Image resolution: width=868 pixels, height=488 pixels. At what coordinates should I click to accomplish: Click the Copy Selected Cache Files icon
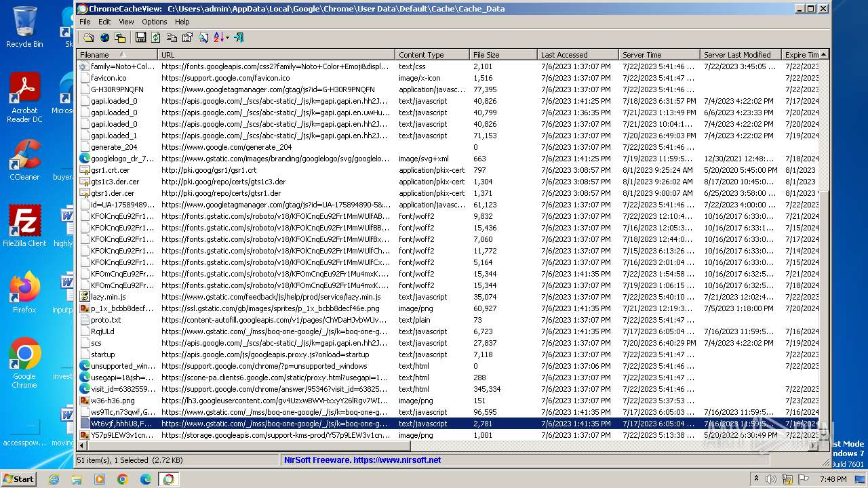(x=120, y=38)
